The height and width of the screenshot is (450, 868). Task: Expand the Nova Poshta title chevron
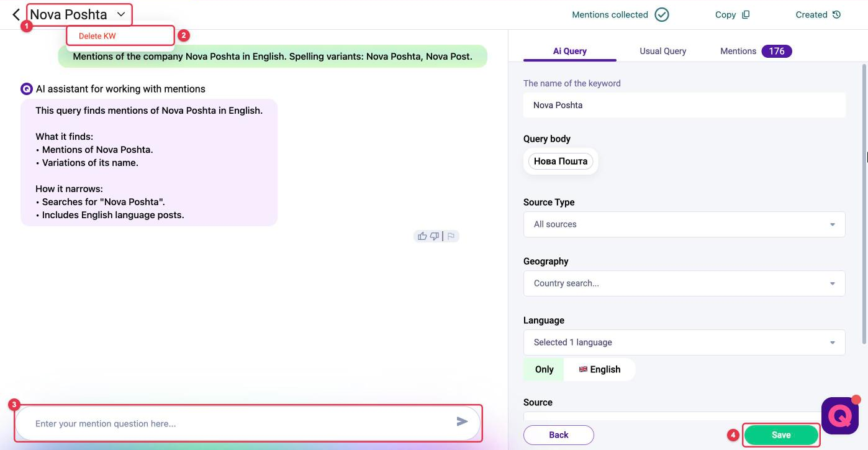(121, 14)
